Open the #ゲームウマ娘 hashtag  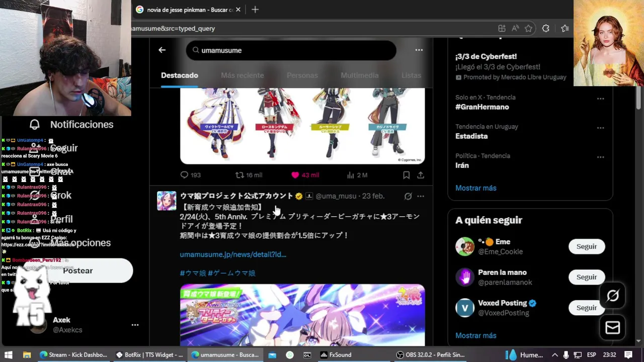click(x=231, y=273)
